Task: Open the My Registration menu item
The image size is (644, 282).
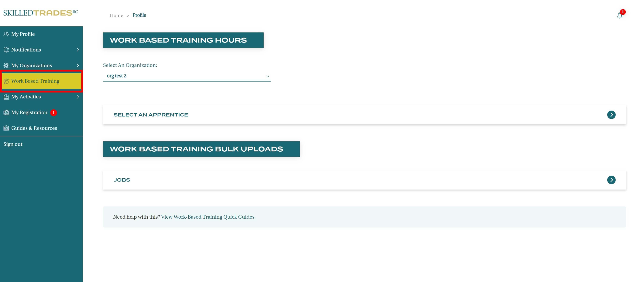Action: tap(29, 113)
